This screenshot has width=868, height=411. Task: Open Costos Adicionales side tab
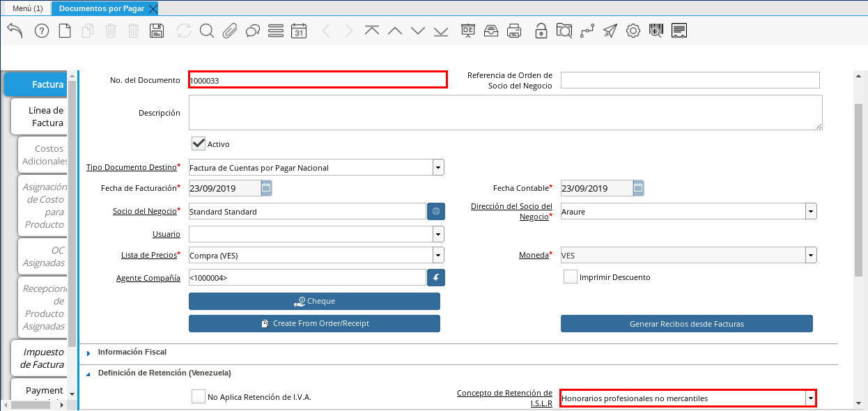[x=42, y=155]
